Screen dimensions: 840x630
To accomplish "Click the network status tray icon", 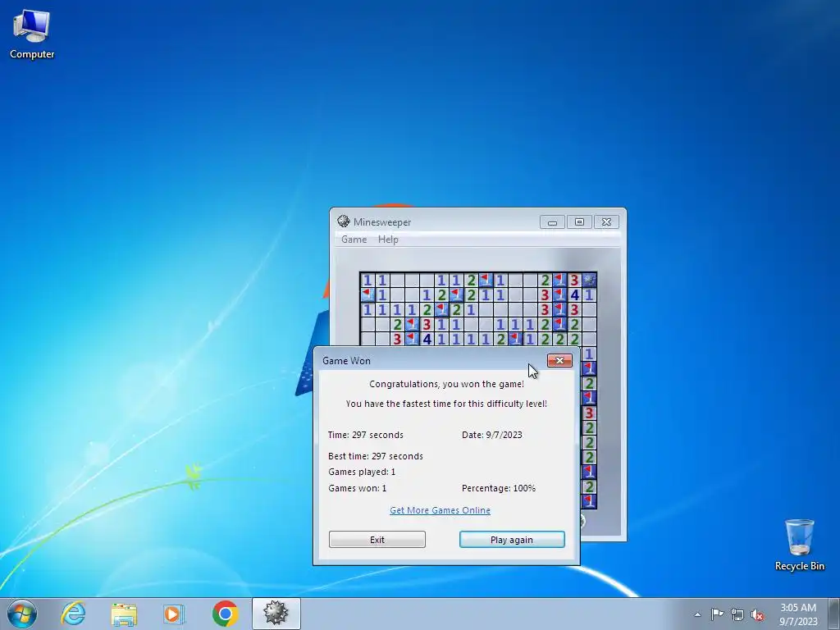I will (x=737, y=614).
